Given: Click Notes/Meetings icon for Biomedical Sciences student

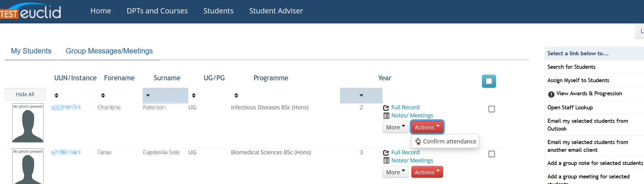Looking at the screenshot, I should click(386, 161).
